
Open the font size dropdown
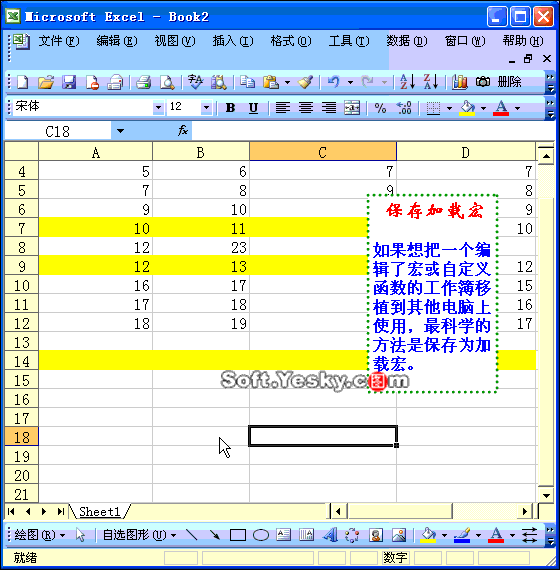click(206, 108)
